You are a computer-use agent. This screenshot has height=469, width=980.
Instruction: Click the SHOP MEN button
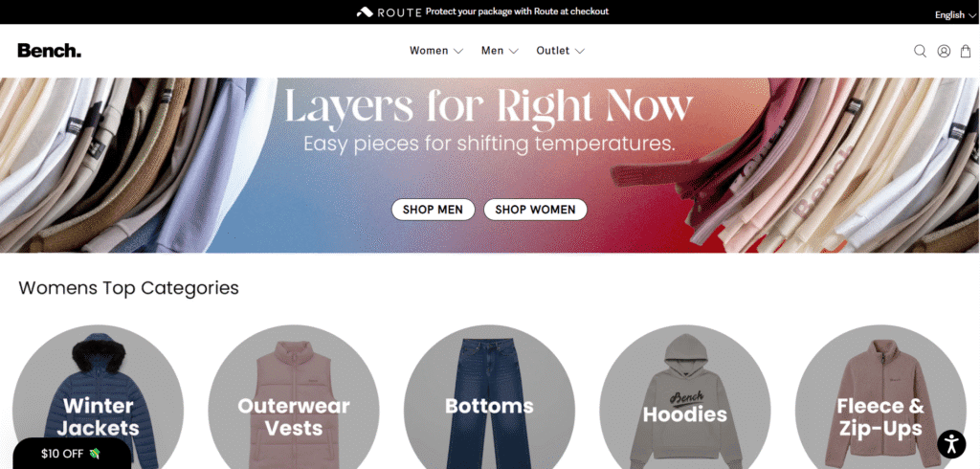[x=434, y=210]
